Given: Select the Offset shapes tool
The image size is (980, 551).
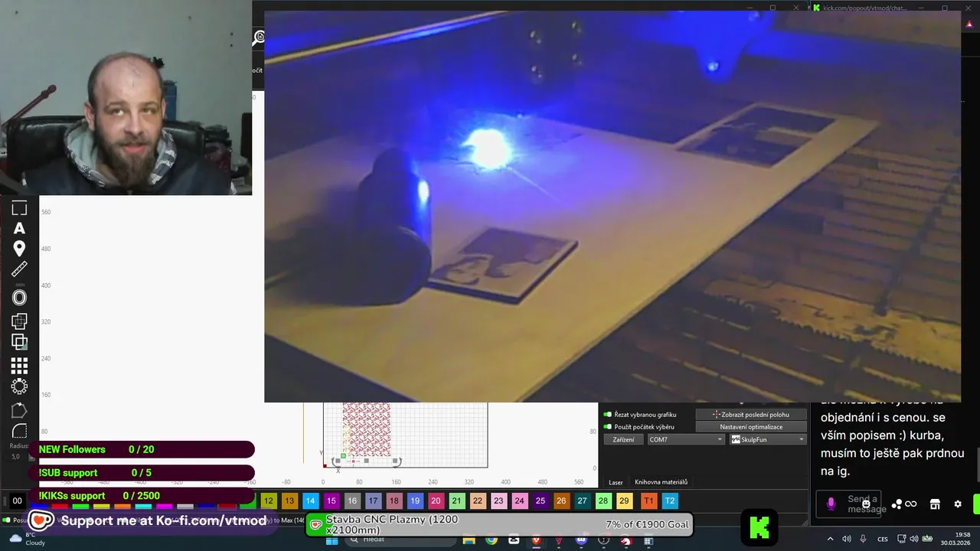Looking at the screenshot, I should (x=19, y=298).
